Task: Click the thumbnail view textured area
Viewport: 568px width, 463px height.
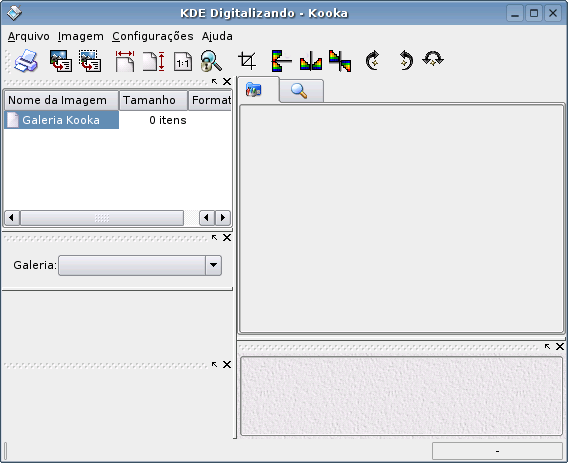Action: coord(401,396)
